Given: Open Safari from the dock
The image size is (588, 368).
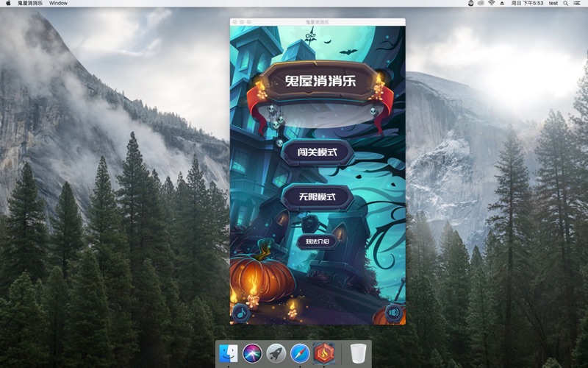Looking at the screenshot, I should click(x=300, y=353).
